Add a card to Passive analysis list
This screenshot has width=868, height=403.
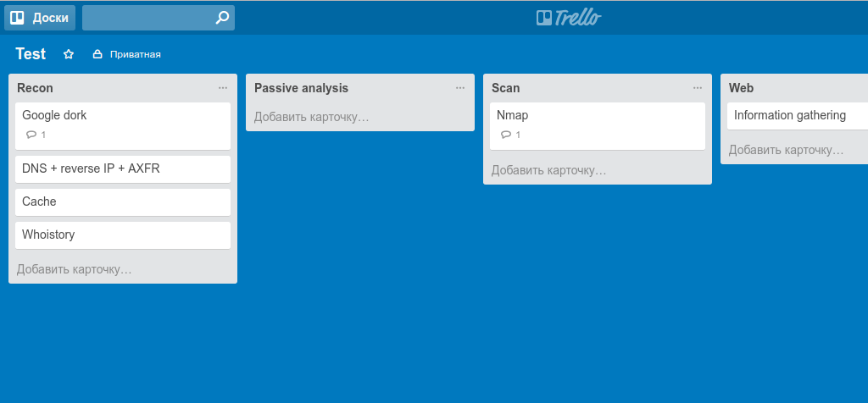[312, 117]
